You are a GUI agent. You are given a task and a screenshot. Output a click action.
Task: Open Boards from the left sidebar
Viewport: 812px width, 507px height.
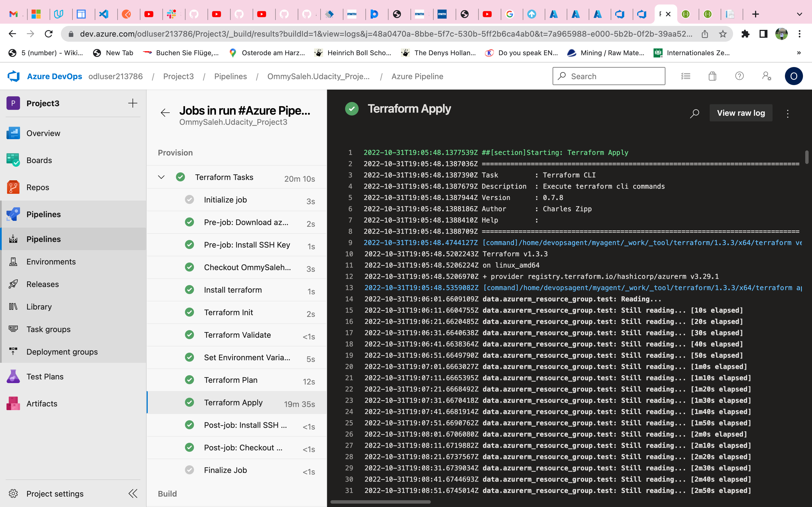point(39,160)
